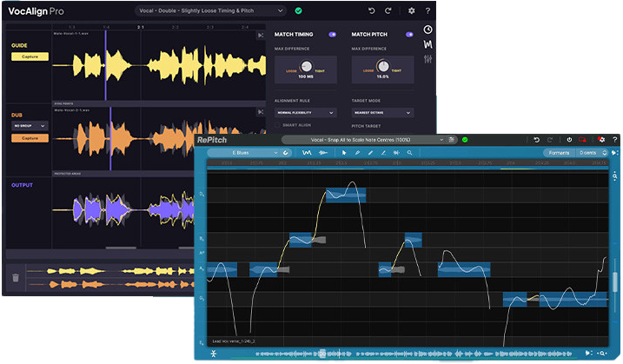The image size is (623, 364).
Task: Click Dub Capture button
Action: [30, 138]
